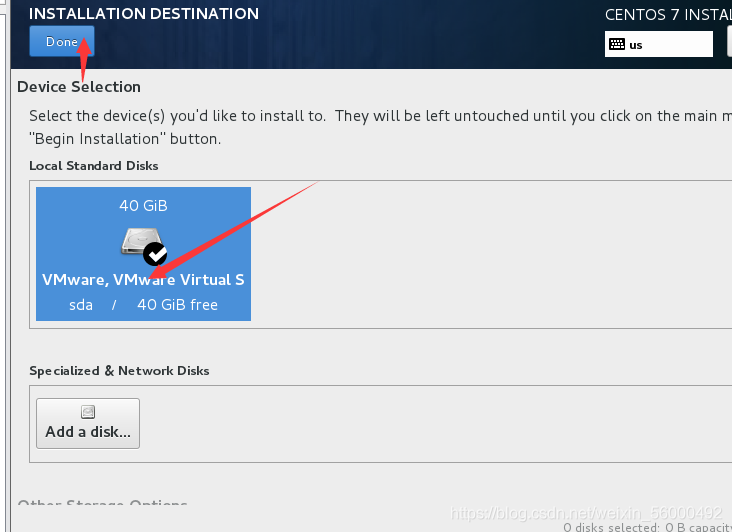This screenshot has width=732, height=532.
Task: Click the Device Selection heading
Action: coord(79,87)
